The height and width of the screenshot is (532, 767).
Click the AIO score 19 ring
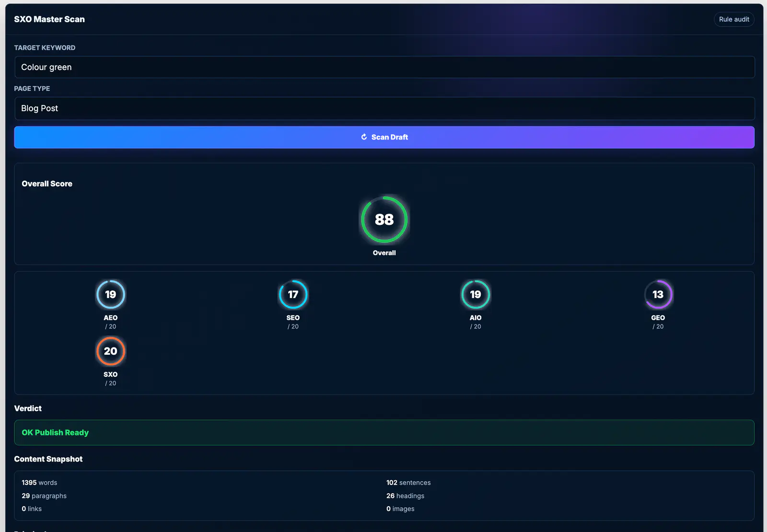pyautogui.click(x=476, y=294)
